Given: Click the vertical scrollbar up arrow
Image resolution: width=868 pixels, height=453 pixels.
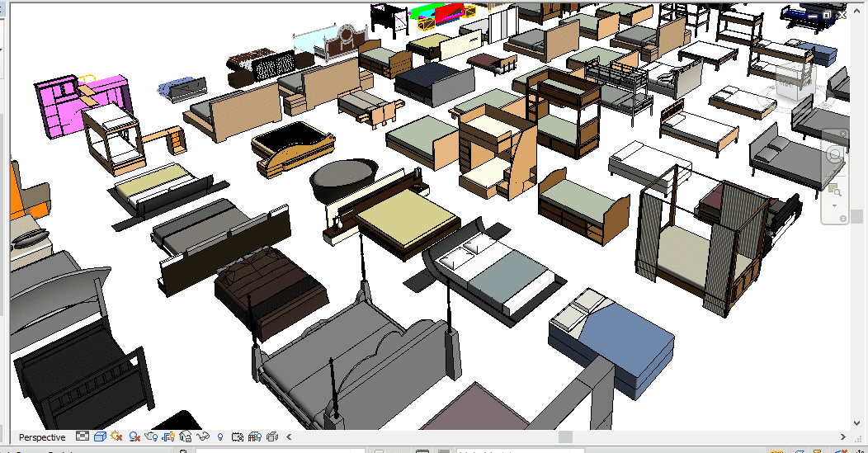Looking at the screenshot, I should click(856, 12).
